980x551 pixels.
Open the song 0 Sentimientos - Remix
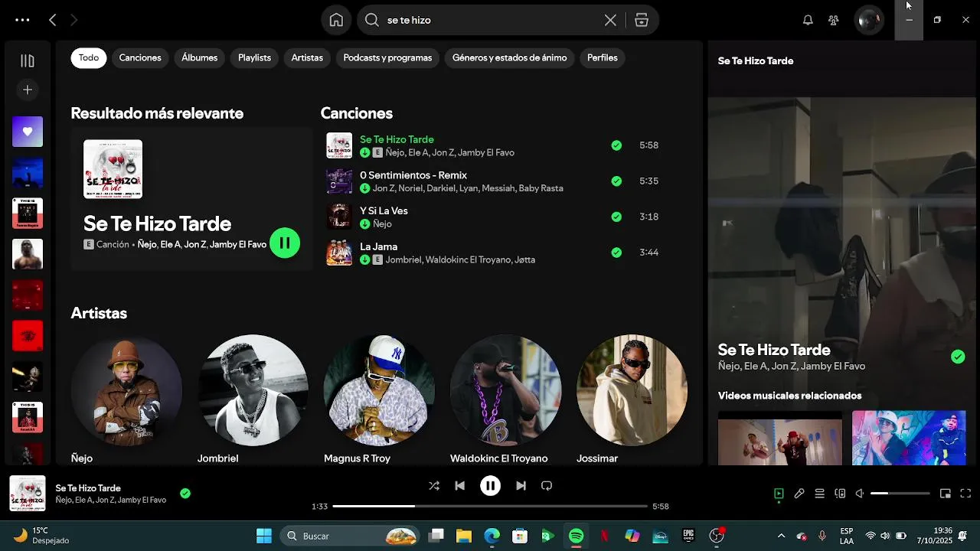413,175
